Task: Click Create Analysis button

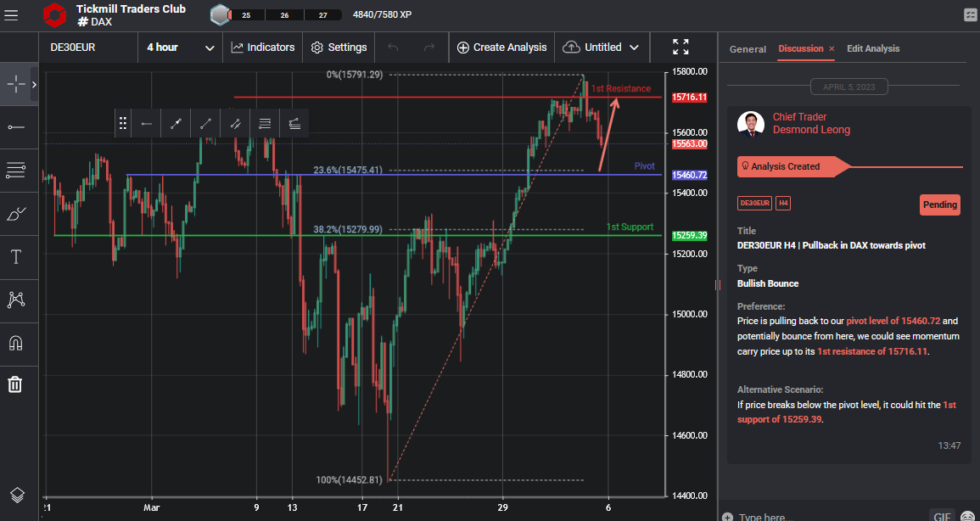Action: tap(501, 48)
